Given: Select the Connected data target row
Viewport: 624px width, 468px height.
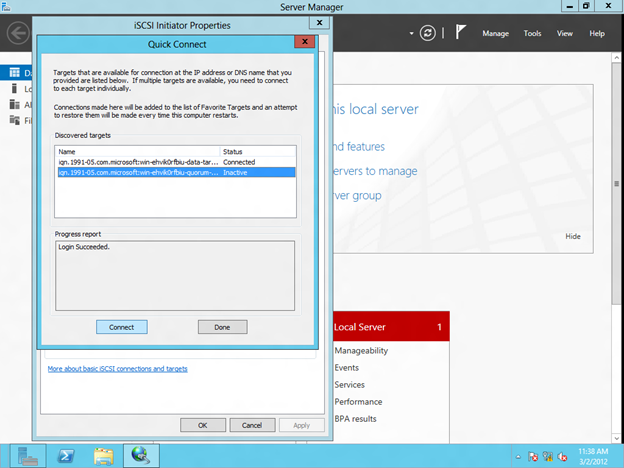Looking at the screenshot, I should coord(175,162).
